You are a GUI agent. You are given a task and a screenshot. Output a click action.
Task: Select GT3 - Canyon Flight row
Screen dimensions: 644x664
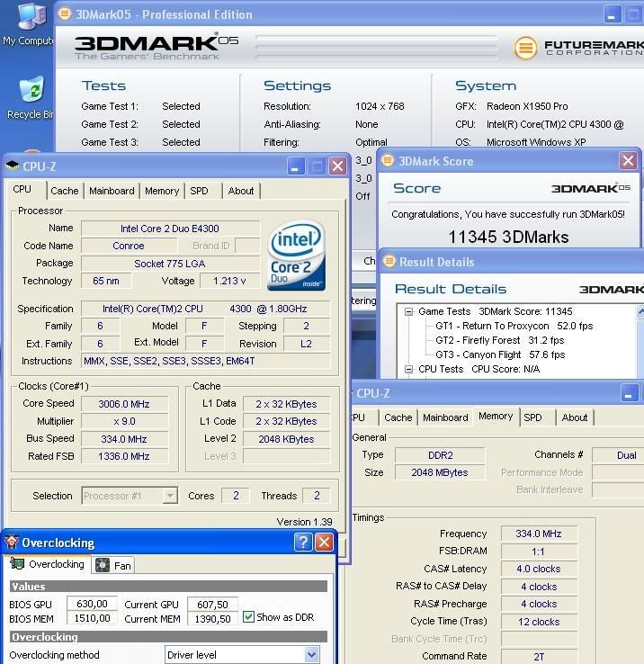coord(500,354)
